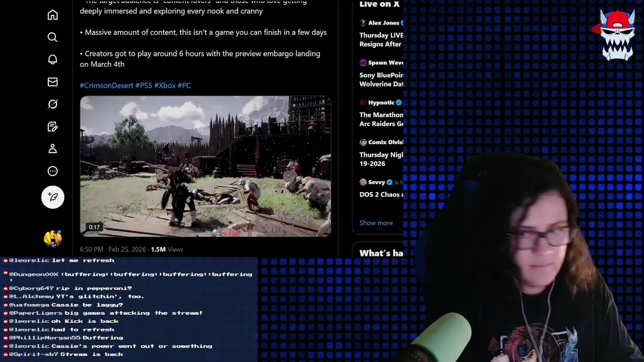This screenshot has height=362, width=644.
Task: Click the Live on X heading
Action: (379, 4)
